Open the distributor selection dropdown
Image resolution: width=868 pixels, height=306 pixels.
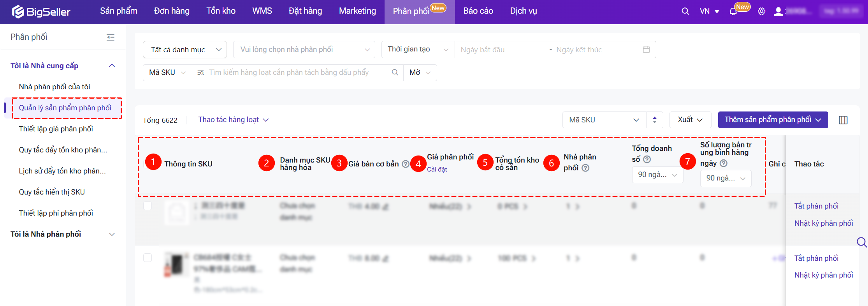(x=304, y=50)
